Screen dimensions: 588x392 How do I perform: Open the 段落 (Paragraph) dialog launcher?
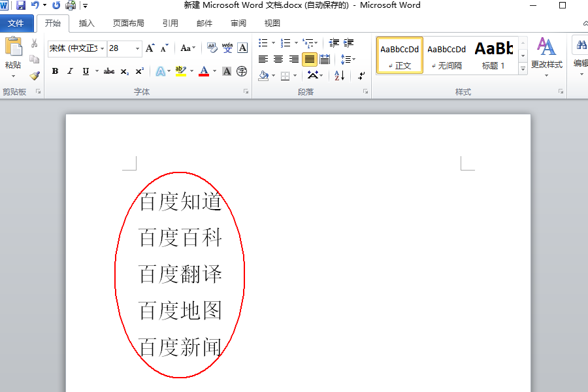click(366, 91)
